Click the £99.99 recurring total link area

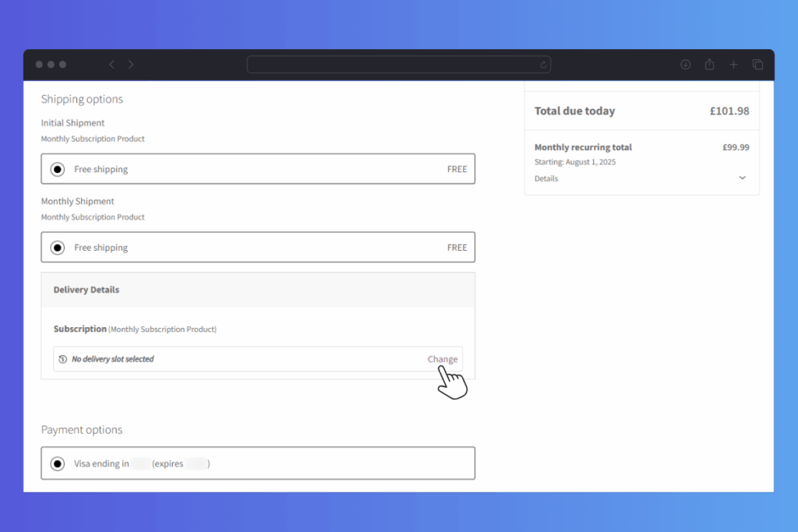(736, 146)
